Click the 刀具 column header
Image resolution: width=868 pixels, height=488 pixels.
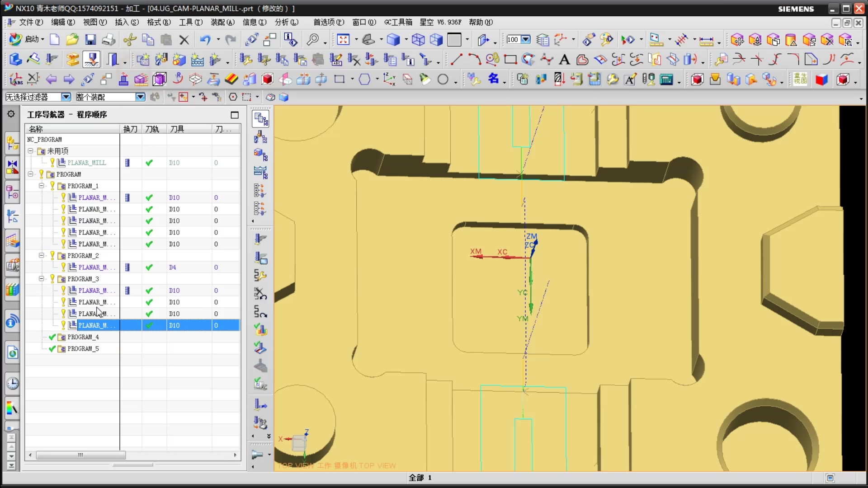coord(177,129)
